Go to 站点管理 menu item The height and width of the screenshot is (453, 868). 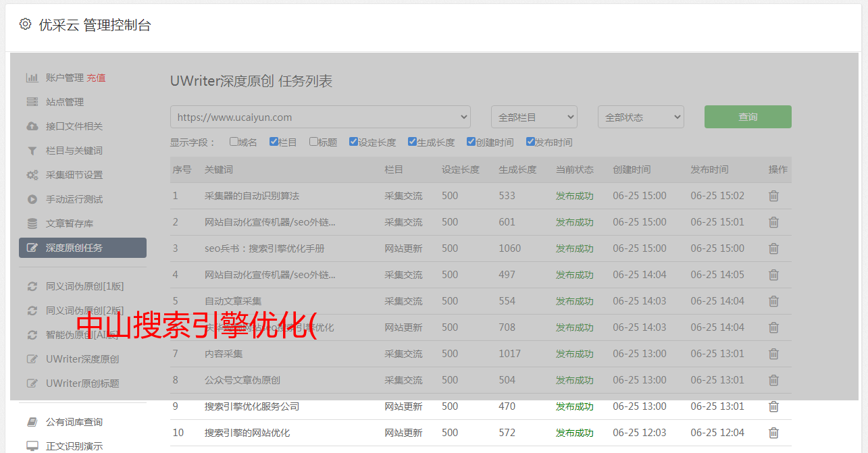pyautogui.click(x=65, y=102)
